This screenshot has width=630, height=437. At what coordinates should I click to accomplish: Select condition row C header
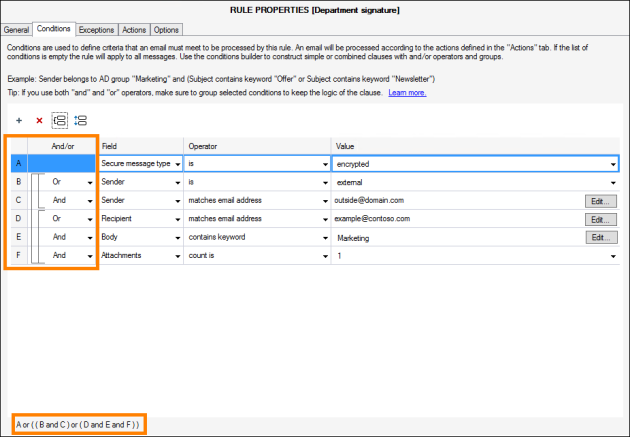(18, 200)
